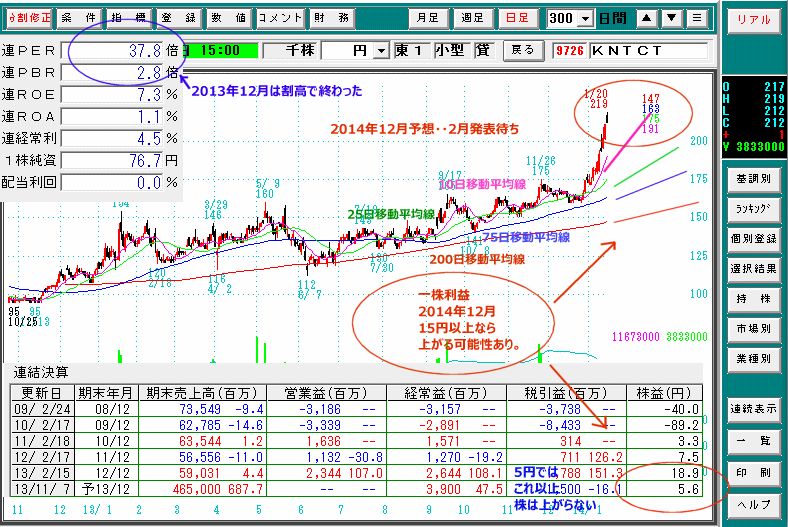Open the 個別登録 button
Screen dimensions: 788x527
tap(753, 240)
